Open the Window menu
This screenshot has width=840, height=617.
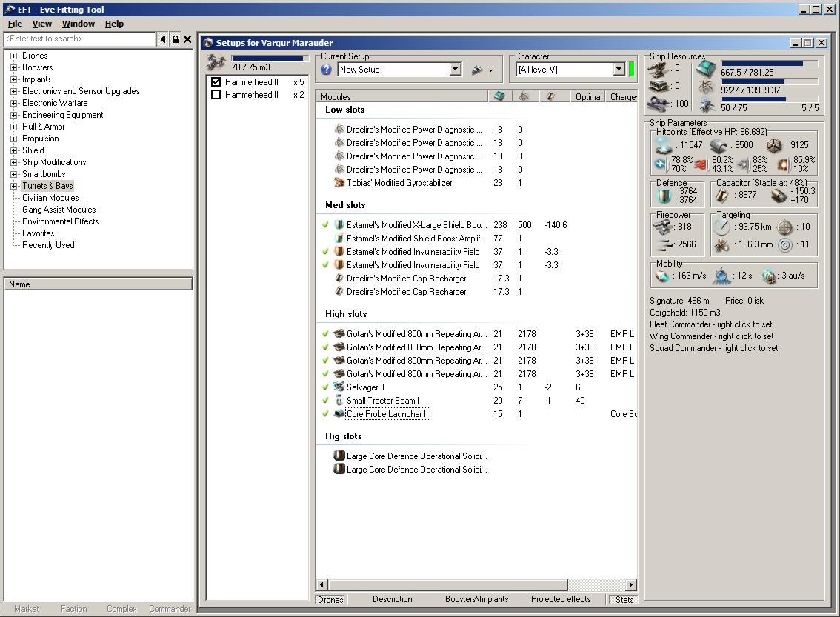click(x=79, y=24)
